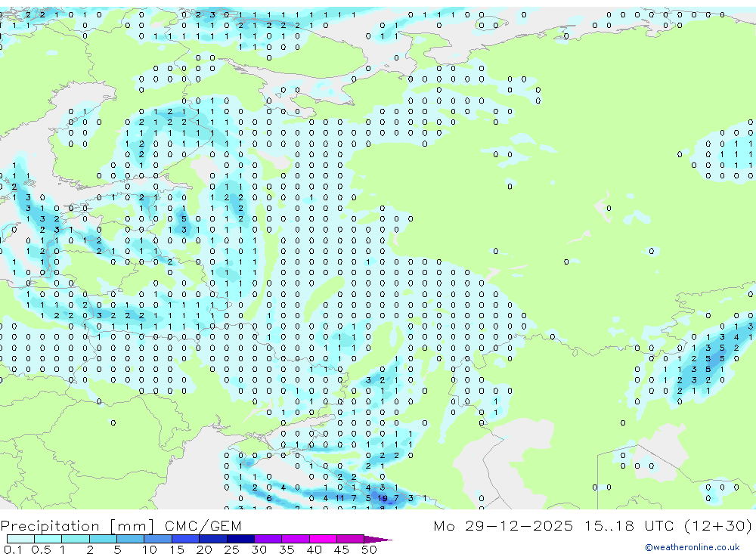Click the legend label "10"
Image resolution: width=756 pixels, height=554 pixels.
(x=150, y=549)
